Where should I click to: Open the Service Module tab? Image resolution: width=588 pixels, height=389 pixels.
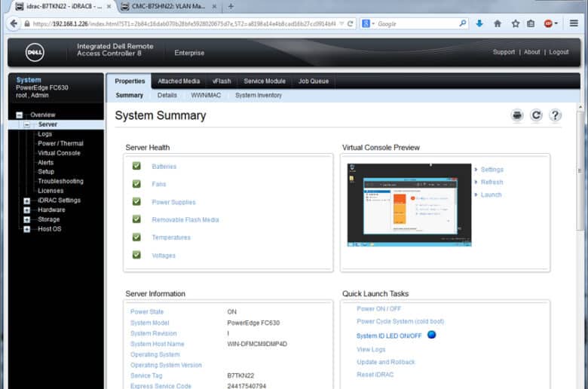[265, 81]
